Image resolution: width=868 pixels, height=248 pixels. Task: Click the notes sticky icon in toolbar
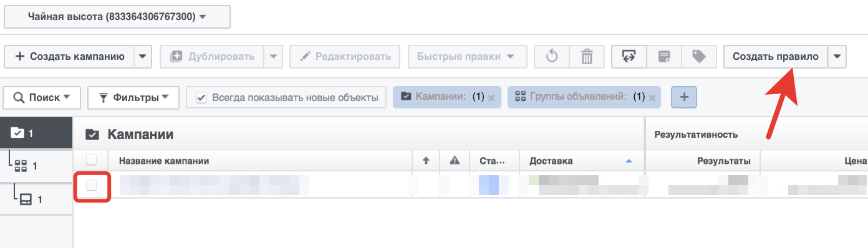tap(664, 57)
